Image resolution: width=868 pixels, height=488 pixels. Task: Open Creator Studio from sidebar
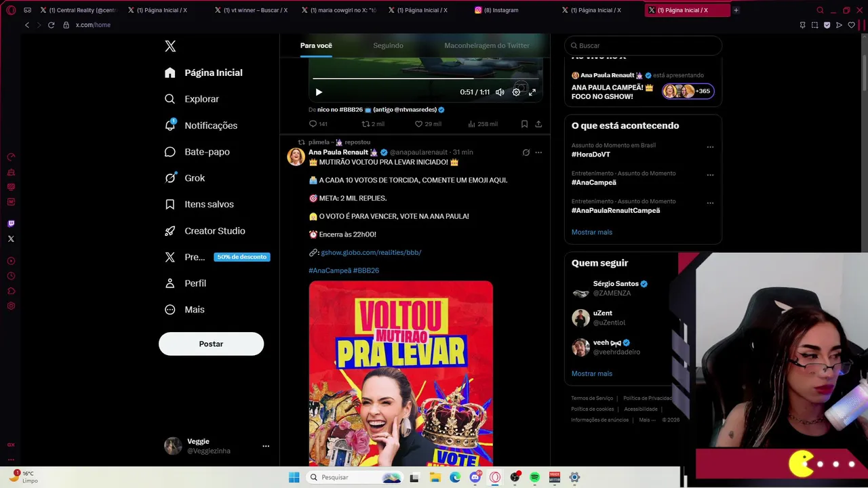[x=205, y=231]
